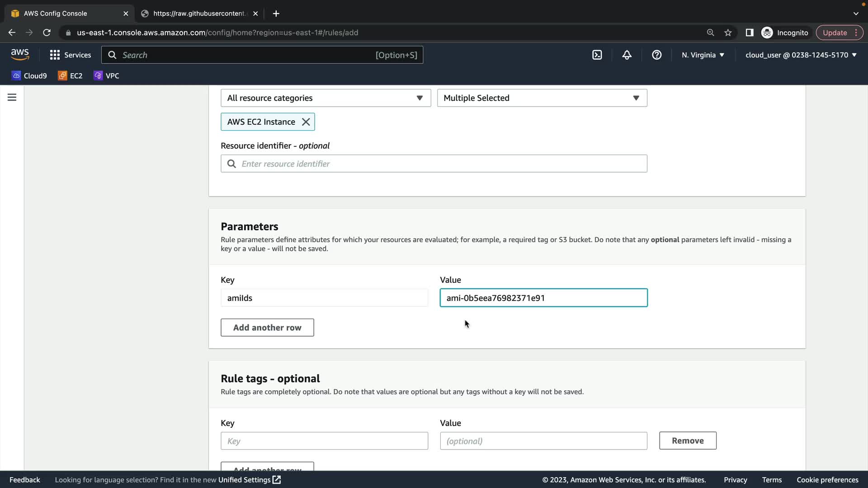Open AWS CloudShell terminal icon
This screenshot has width=868, height=488.
click(x=597, y=55)
